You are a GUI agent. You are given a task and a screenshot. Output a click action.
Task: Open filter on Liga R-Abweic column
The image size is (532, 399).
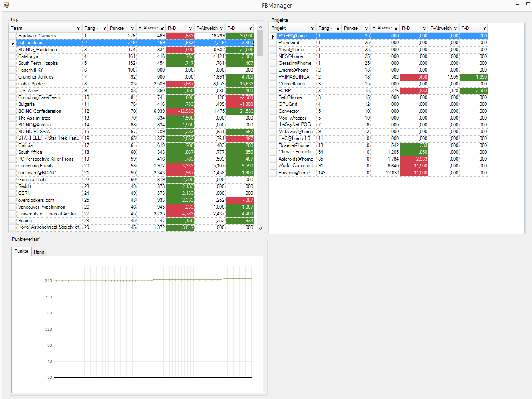click(x=162, y=28)
